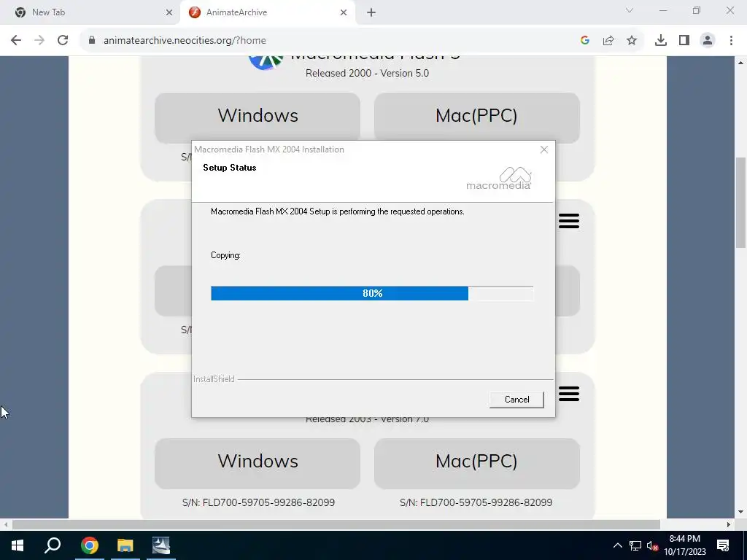Image resolution: width=747 pixels, height=560 pixels.
Task: Download Flash 5 for Windows
Action: point(258,117)
